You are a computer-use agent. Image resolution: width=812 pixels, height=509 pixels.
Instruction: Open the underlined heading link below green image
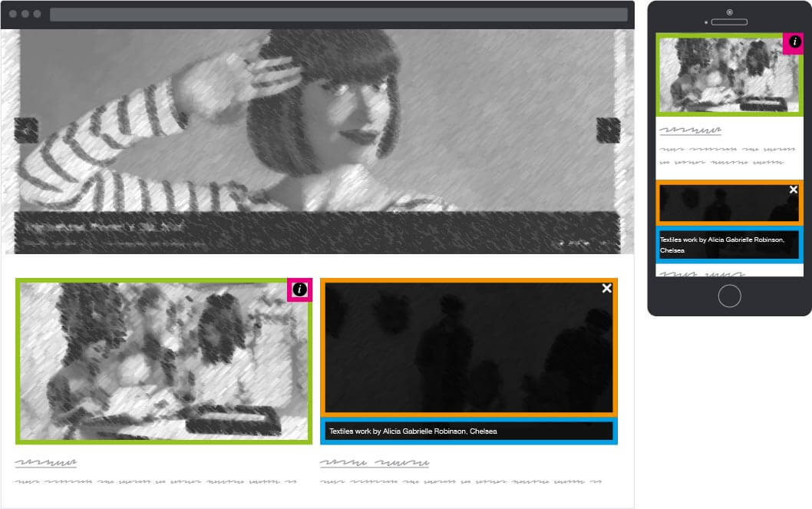(x=45, y=463)
